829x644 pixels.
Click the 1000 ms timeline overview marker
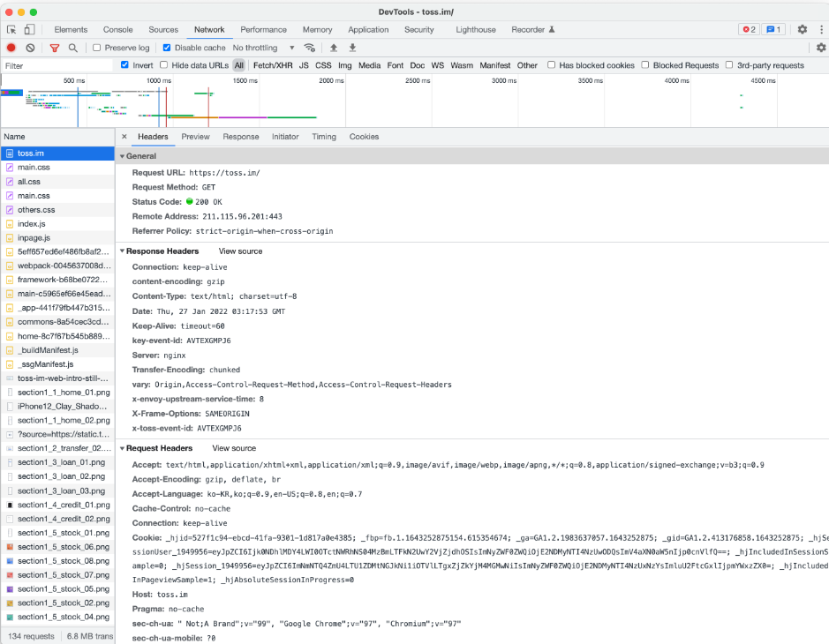click(159, 80)
